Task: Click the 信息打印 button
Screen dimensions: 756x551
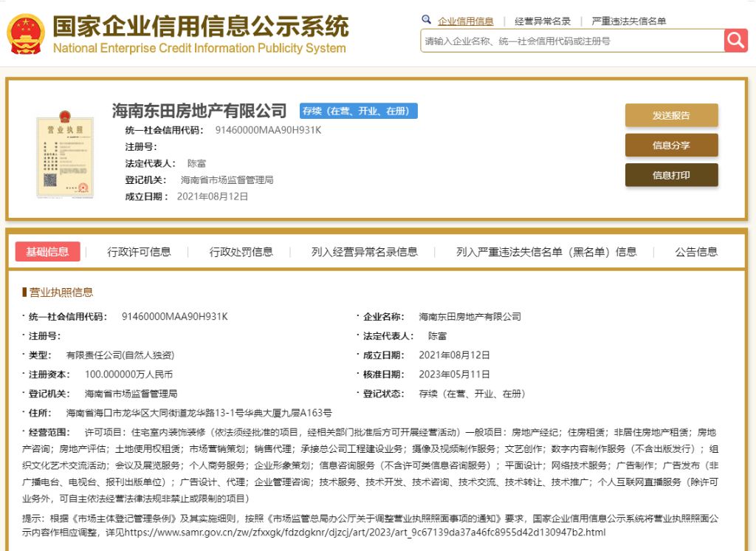Action: click(x=671, y=175)
